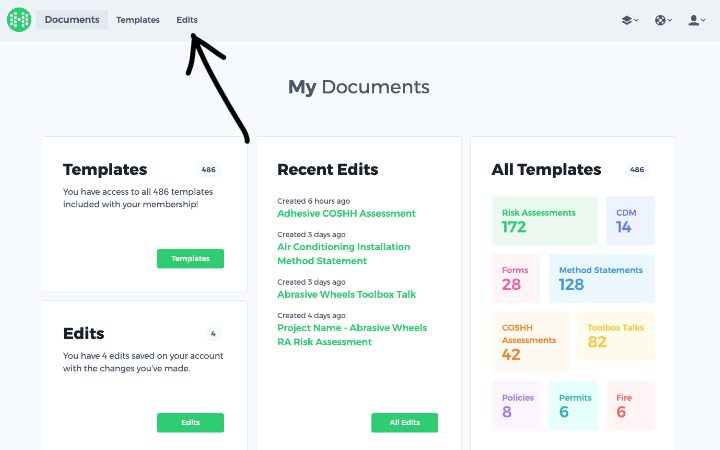The height and width of the screenshot is (450, 720).
Task: Click the All Templates heading
Action: point(546,169)
